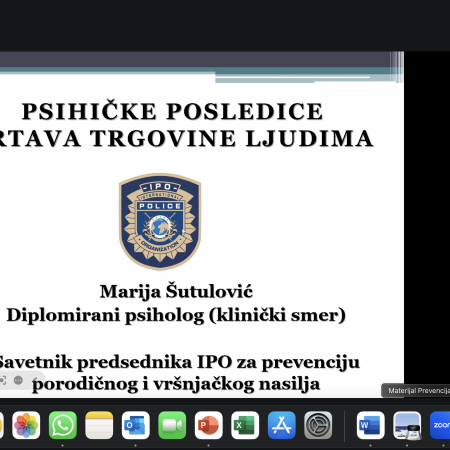Open Microsoft Word in the Dock
This screenshot has width=450, height=450.
[x=370, y=425]
